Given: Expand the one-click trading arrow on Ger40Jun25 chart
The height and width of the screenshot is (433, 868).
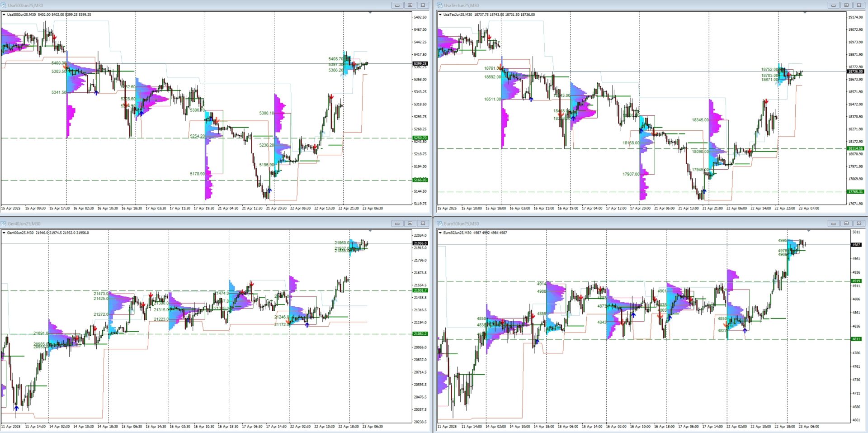Looking at the screenshot, I should (4, 233).
